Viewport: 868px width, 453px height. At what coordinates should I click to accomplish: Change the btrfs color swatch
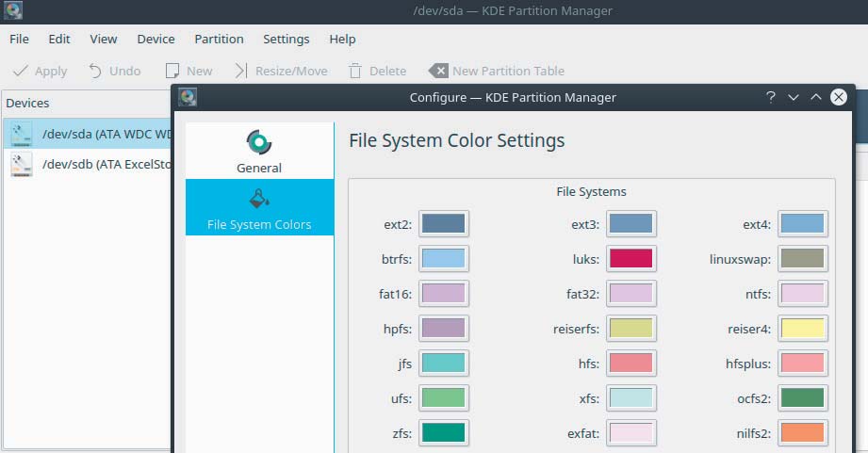coord(443,258)
